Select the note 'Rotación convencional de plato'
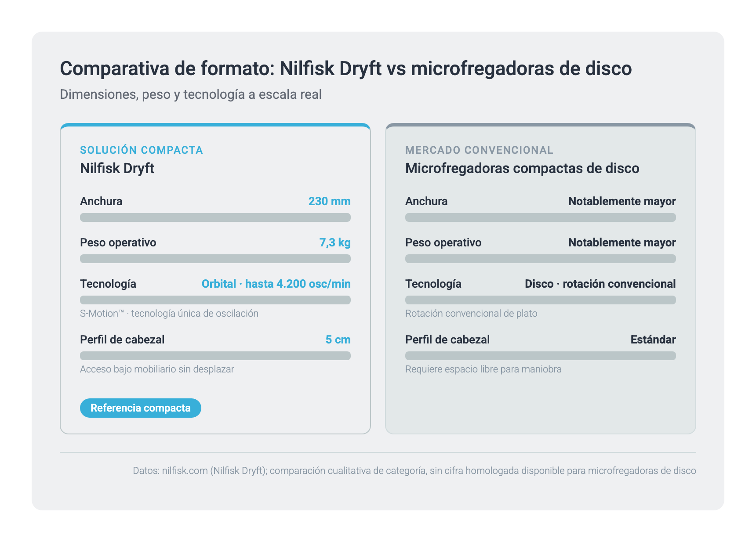 point(471,314)
